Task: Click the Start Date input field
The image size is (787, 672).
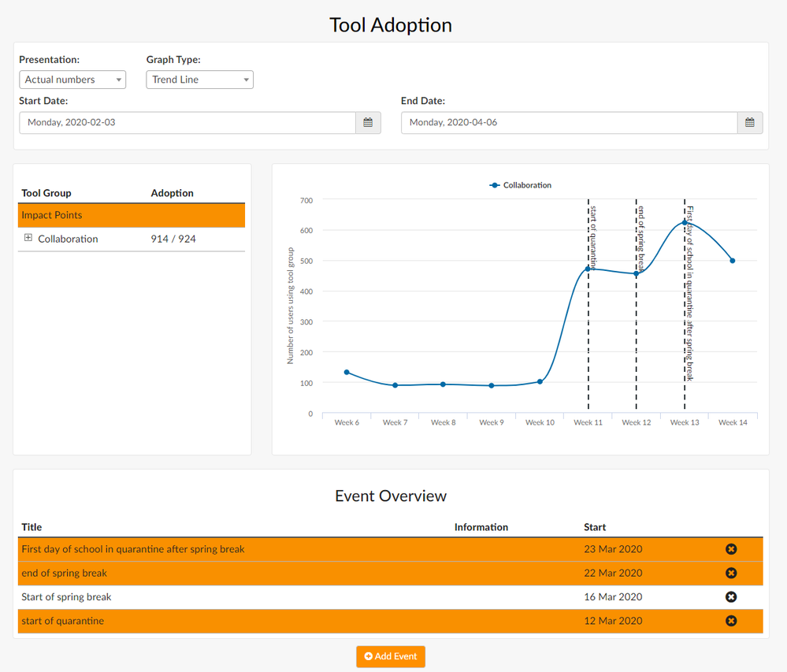Action: (x=187, y=123)
